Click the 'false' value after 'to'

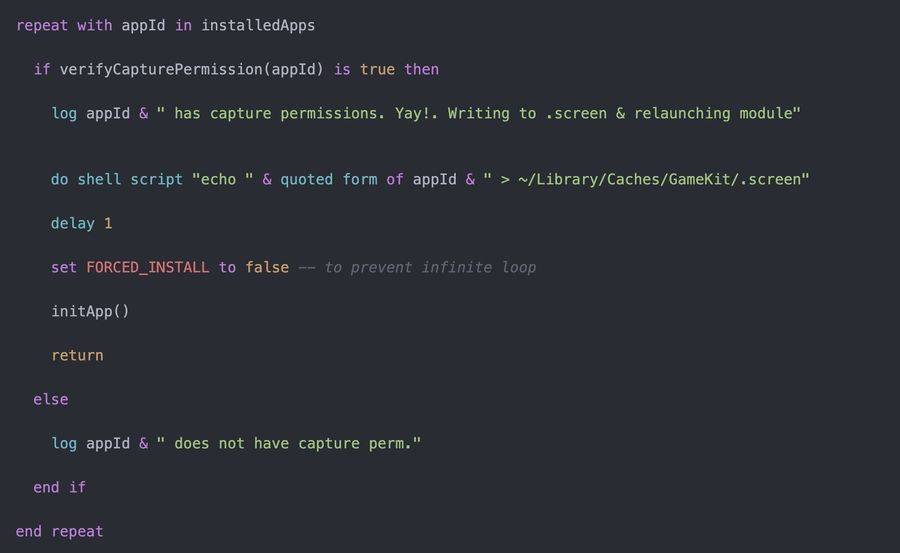click(x=267, y=267)
